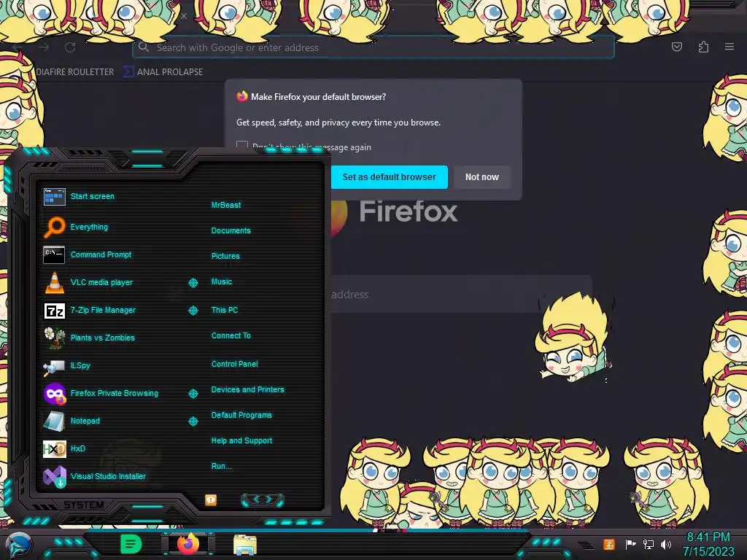This screenshot has width=747, height=560.
Task: Open Help and Support
Action: click(x=241, y=440)
